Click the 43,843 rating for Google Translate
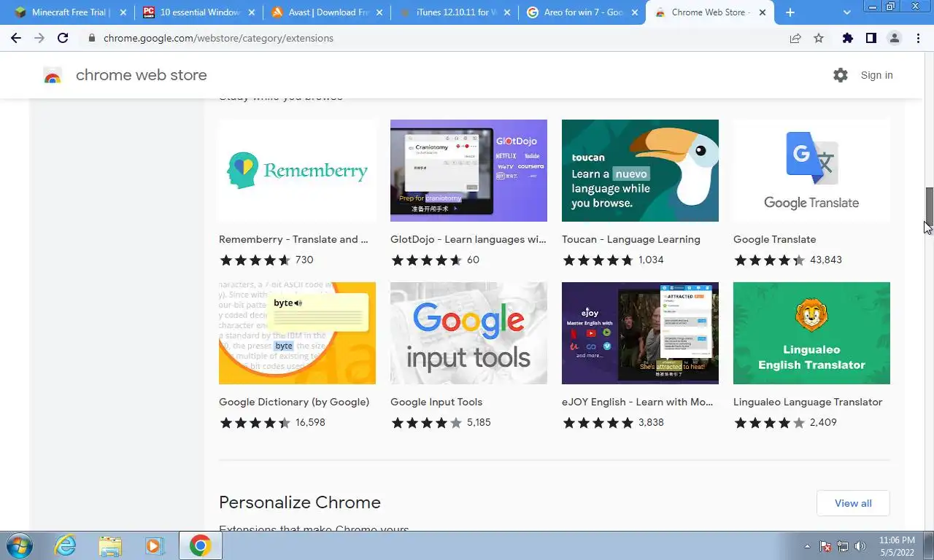The height and width of the screenshot is (560, 934). (826, 260)
